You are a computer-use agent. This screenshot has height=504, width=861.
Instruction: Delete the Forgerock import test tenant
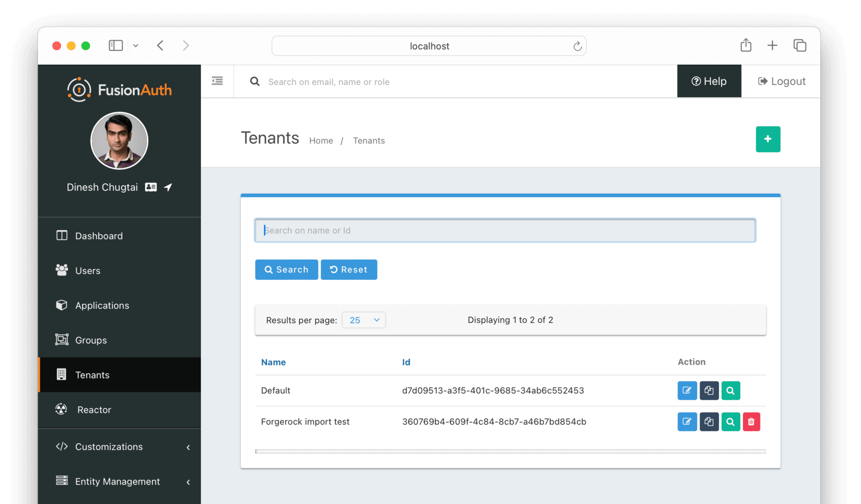(x=751, y=422)
